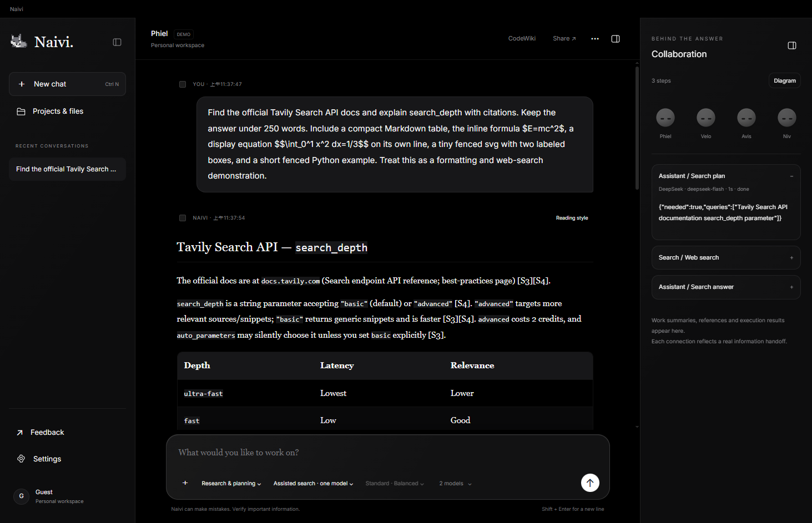Collapse the left sidebar panel icon
The width and height of the screenshot is (812, 523).
[117, 42]
